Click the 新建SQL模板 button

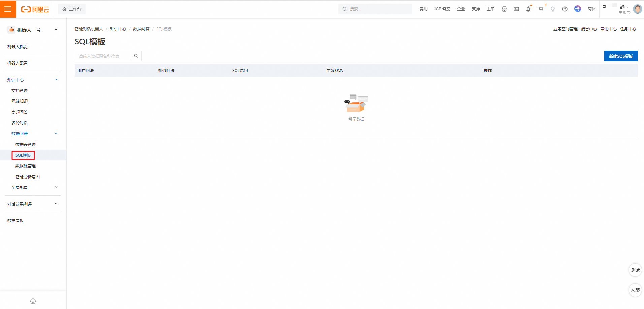pos(621,56)
